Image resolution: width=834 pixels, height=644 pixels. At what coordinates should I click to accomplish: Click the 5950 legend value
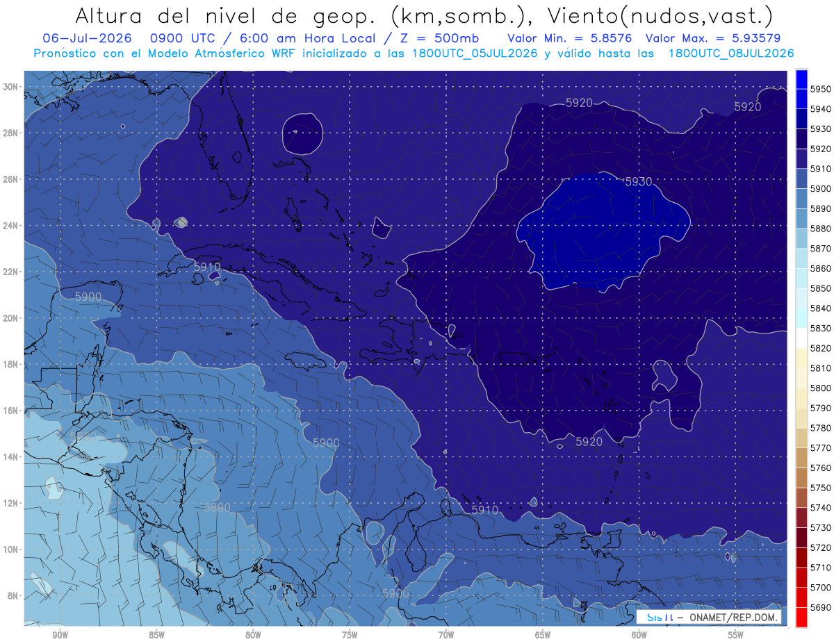coord(820,89)
